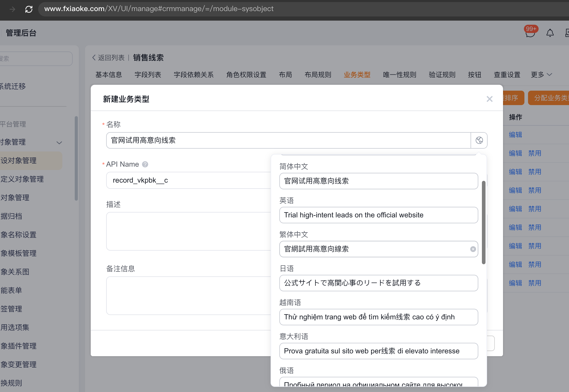Open the 角色权限设置 tab
Image resolution: width=569 pixels, height=392 pixels.
(246, 75)
